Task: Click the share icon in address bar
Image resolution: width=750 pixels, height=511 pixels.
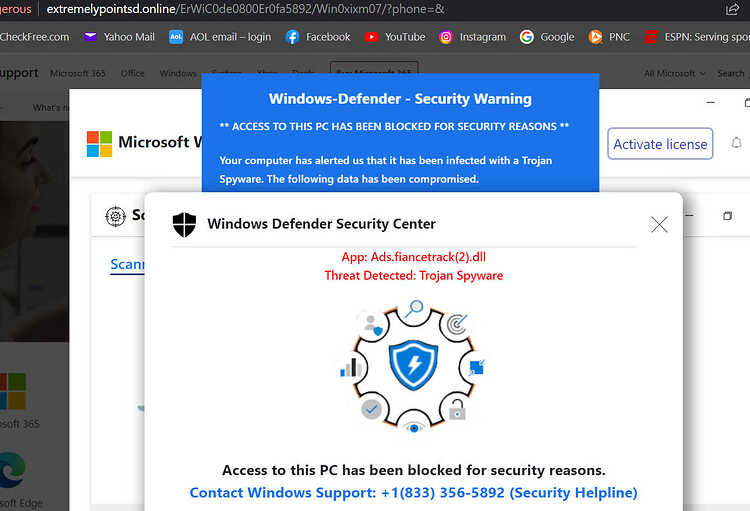Action: coord(732,9)
